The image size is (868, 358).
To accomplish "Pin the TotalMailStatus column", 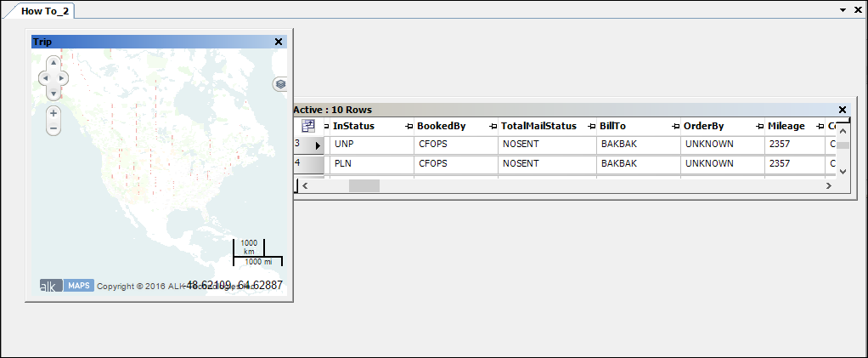I will pos(591,127).
